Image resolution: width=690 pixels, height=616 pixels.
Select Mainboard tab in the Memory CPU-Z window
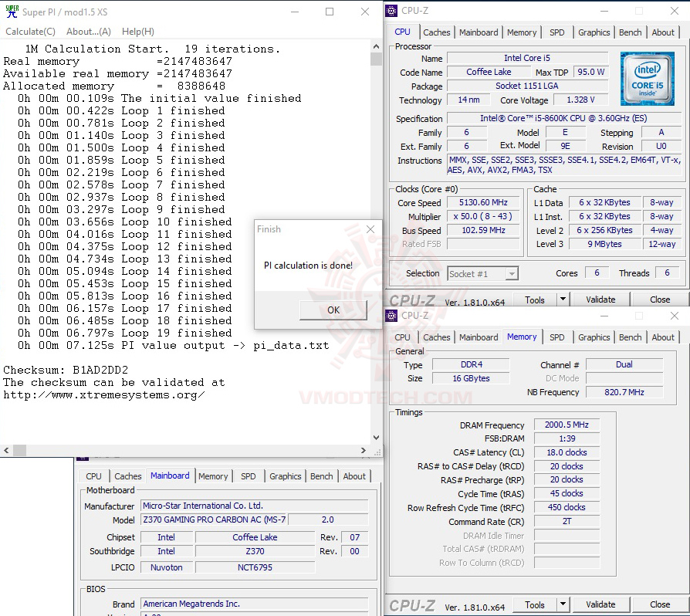tap(479, 337)
